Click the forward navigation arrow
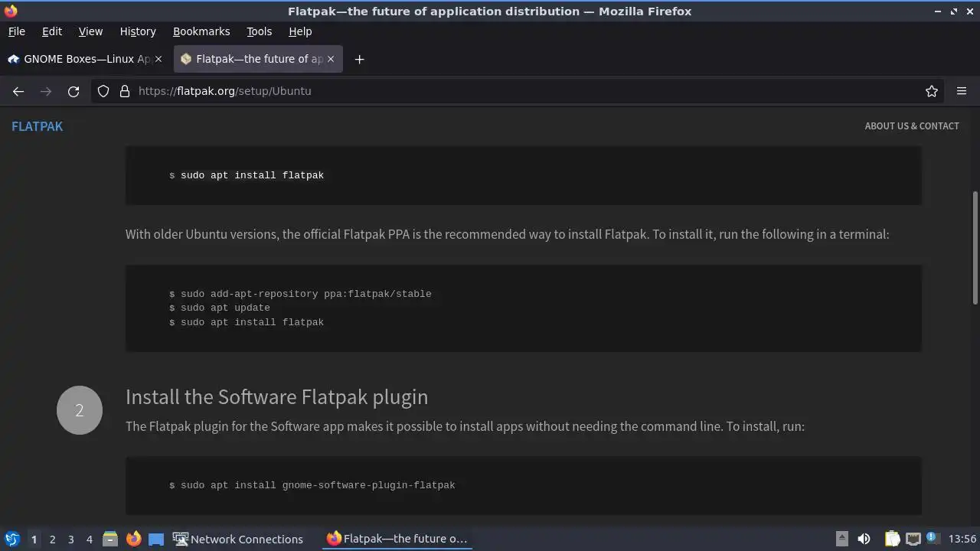 46,91
